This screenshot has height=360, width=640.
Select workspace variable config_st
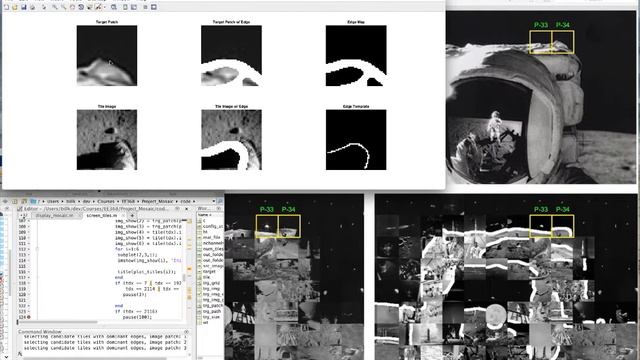click(213, 226)
